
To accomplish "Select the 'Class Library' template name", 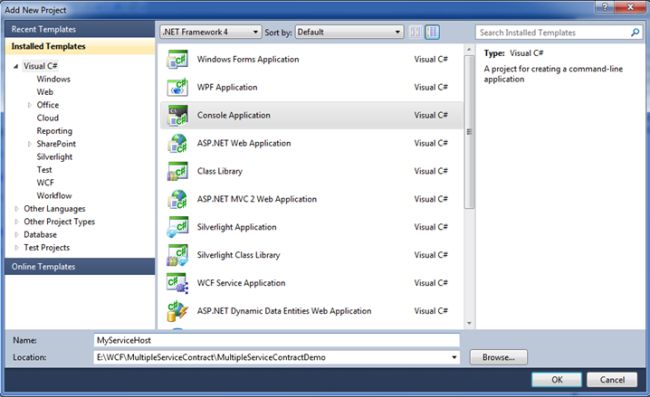I will 220,171.
